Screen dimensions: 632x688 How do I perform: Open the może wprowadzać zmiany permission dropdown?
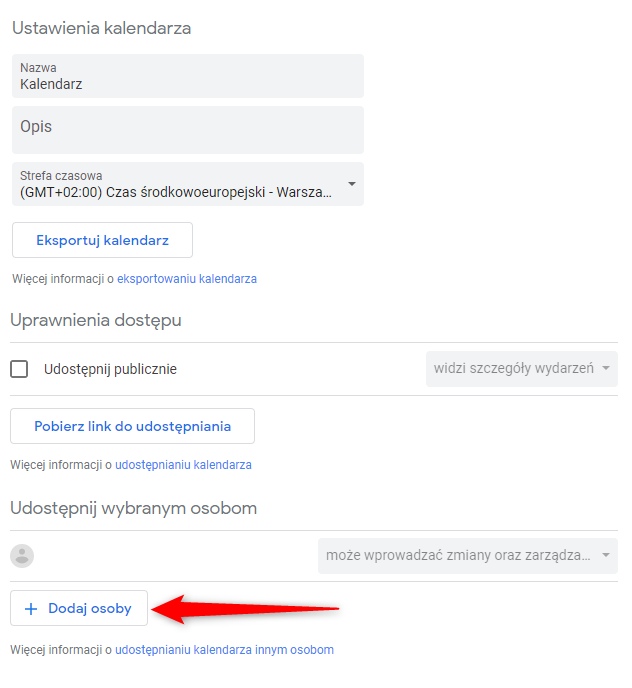click(x=468, y=556)
